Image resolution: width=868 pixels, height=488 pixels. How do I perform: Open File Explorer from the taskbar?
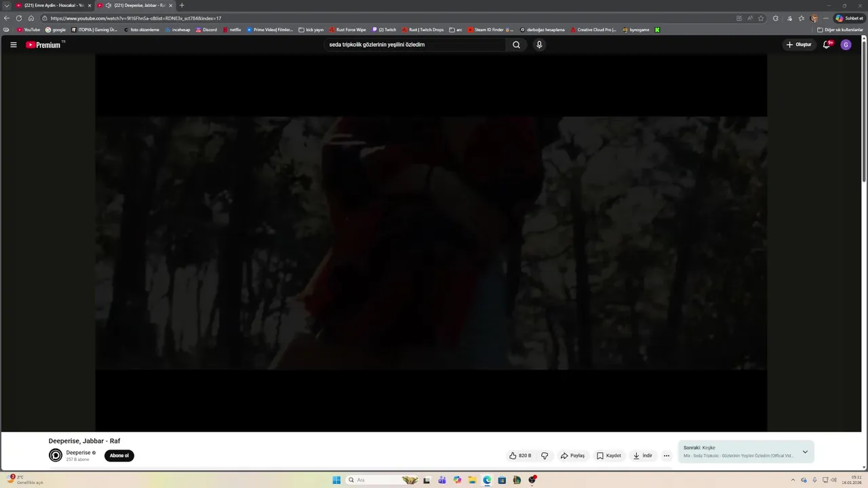pos(472,480)
